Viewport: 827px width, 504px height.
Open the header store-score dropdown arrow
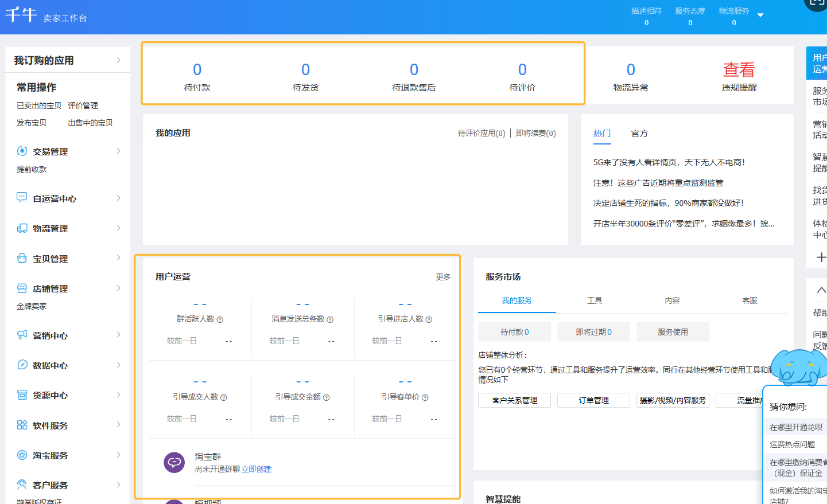[x=760, y=15]
